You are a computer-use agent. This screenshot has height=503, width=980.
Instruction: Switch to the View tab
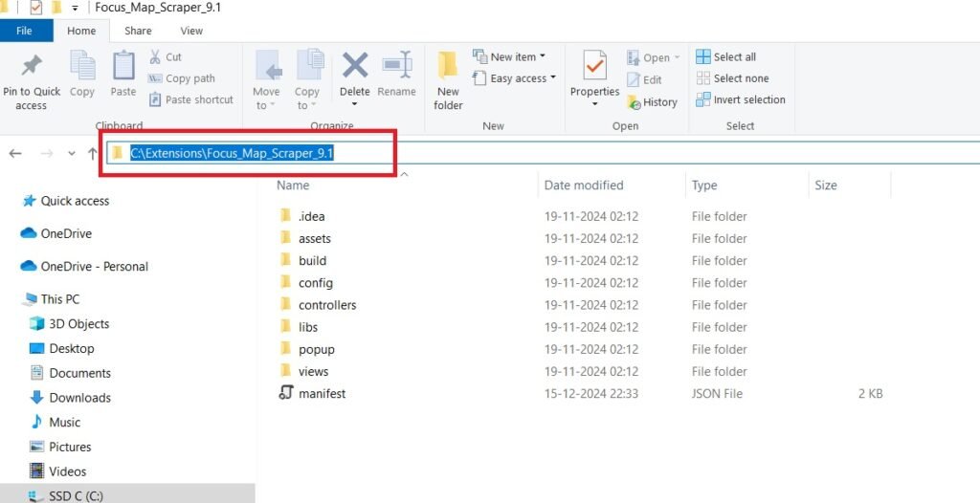pos(191,31)
